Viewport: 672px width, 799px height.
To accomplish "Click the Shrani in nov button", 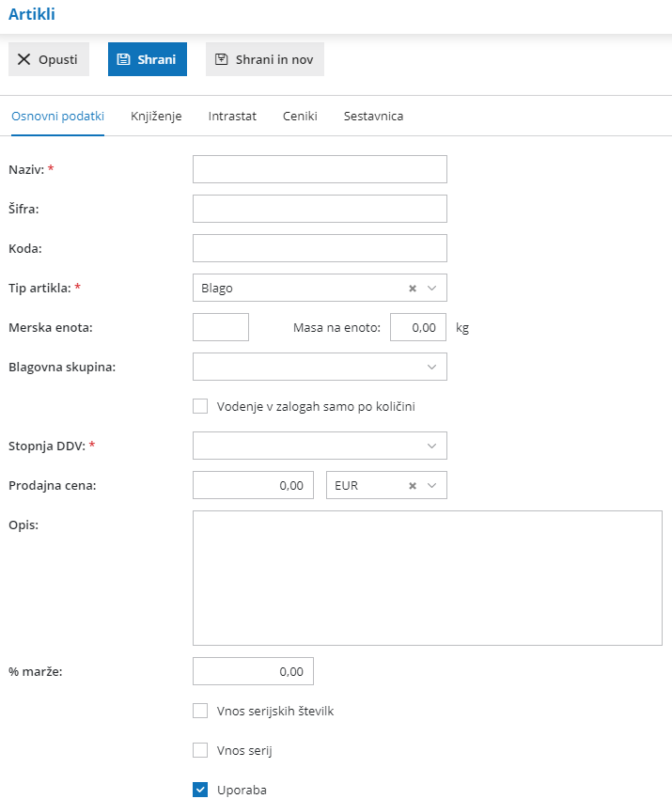I will tap(265, 59).
